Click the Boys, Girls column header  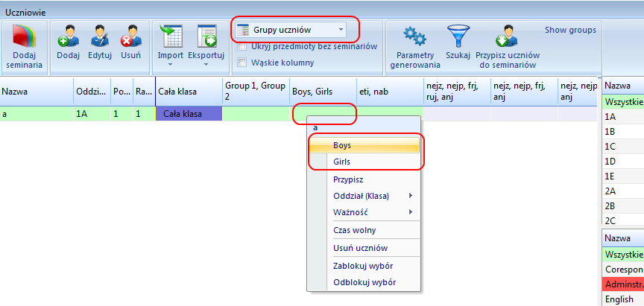323,92
